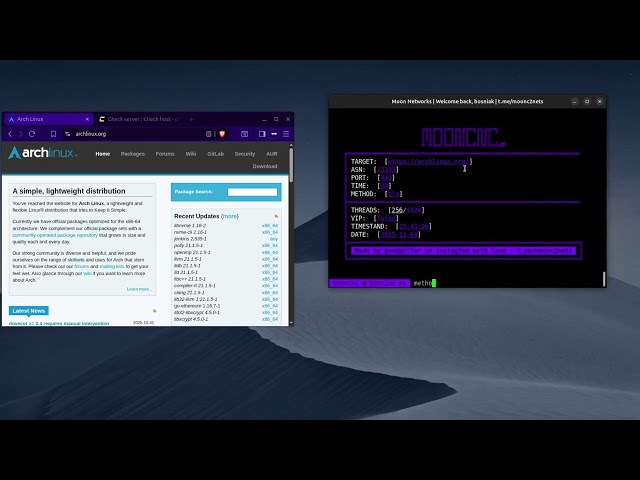640x480 pixels.
Task: Open the GitLab navigation item
Action: [216, 154]
